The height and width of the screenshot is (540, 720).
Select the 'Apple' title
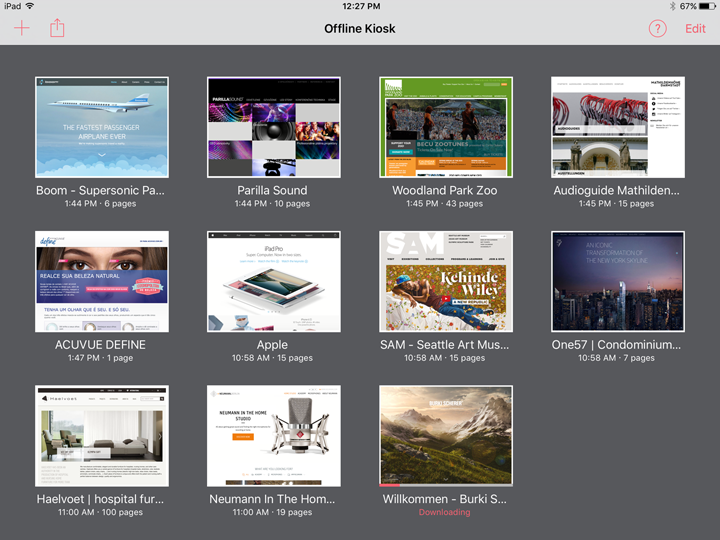(x=272, y=344)
